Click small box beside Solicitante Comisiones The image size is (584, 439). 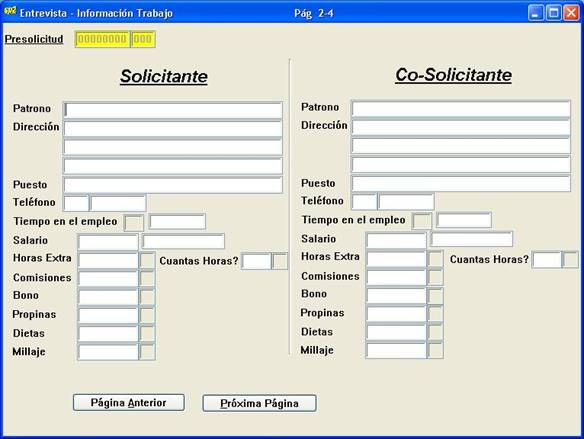(147, 278)
